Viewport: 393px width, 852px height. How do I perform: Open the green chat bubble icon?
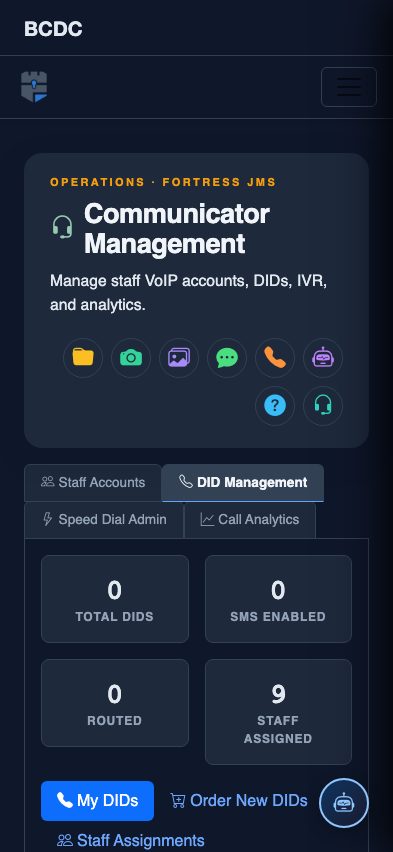[x=227, y=358]
